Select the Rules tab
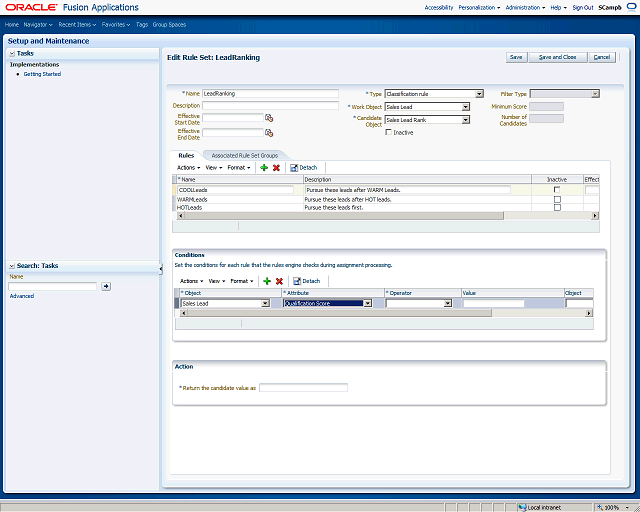Viewport: 640px width, 512px height. click(x=186, y=156)
